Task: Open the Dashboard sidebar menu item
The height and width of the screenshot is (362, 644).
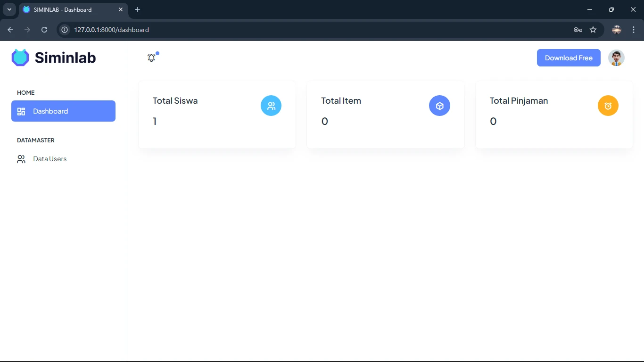Action: 63,111
